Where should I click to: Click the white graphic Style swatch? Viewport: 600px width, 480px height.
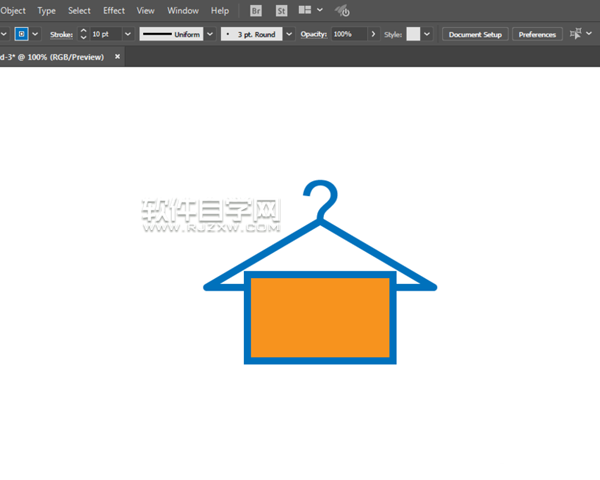[x=413, y=34]
